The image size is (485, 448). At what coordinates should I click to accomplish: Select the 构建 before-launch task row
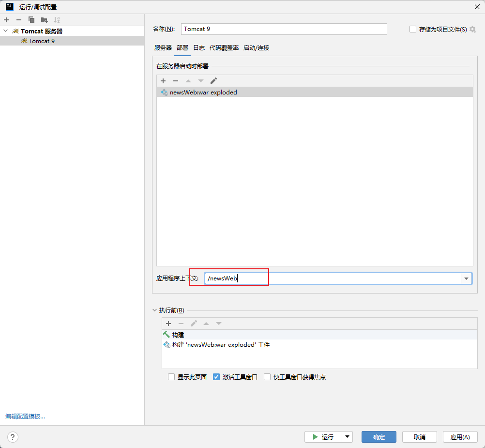(x=319, y=335)
